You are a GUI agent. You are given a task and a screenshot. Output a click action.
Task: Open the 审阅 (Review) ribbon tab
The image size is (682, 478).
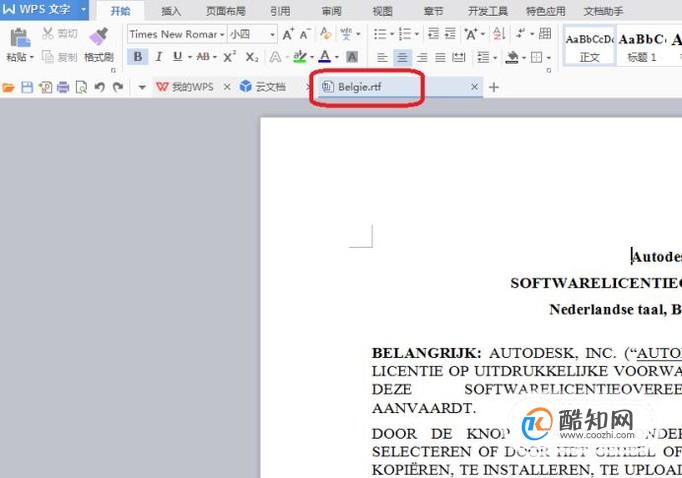pyautogui.click(x=331, y=11)
